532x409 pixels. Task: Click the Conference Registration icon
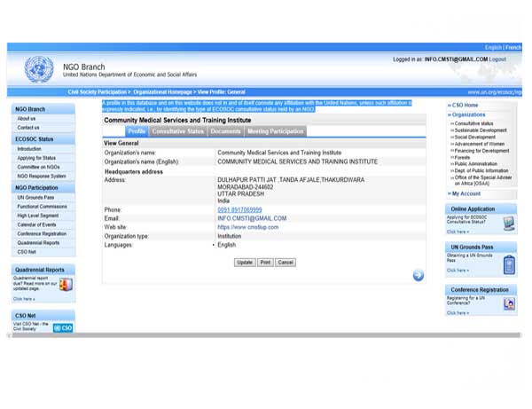pyautogui.click(x=509, y=303)
